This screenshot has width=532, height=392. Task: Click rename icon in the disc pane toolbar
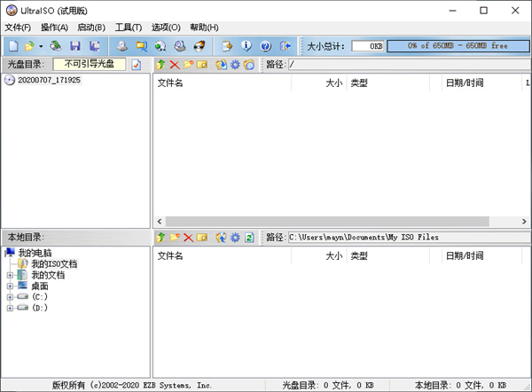click(202, 64)
